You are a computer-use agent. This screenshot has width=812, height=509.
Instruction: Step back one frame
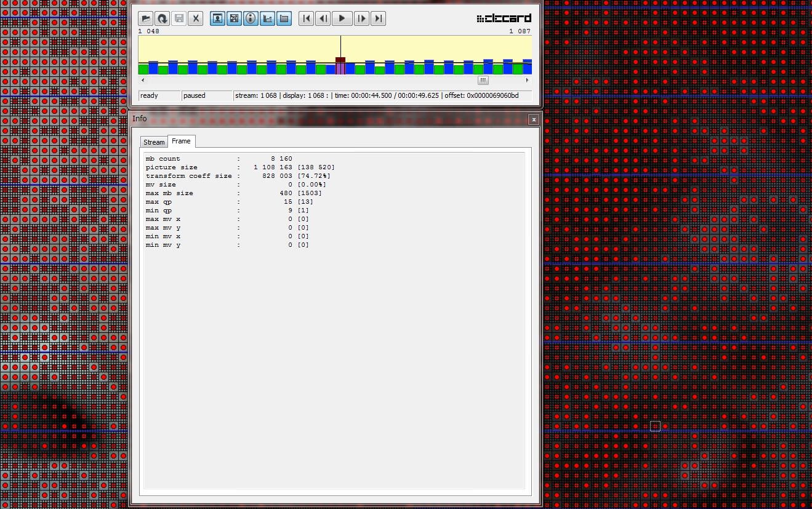pyautogui.click(x=323, y=18)
